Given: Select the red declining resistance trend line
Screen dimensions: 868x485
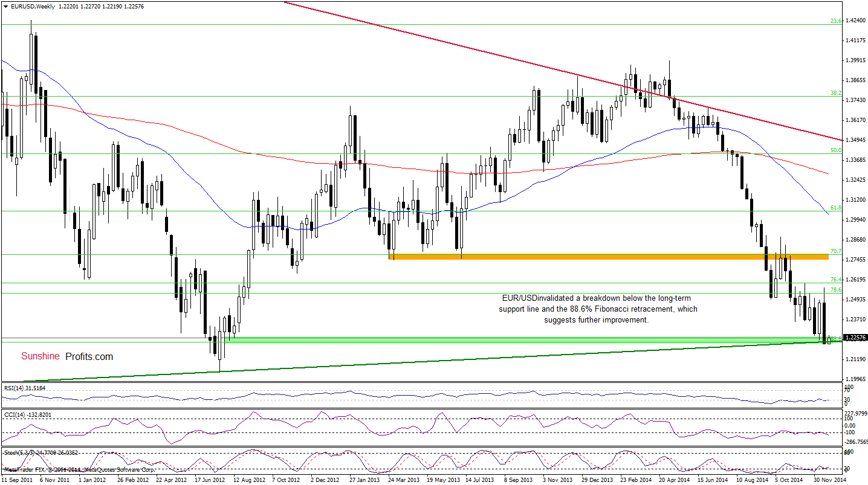Looking at the screenshot, I should tap(562, 71).
